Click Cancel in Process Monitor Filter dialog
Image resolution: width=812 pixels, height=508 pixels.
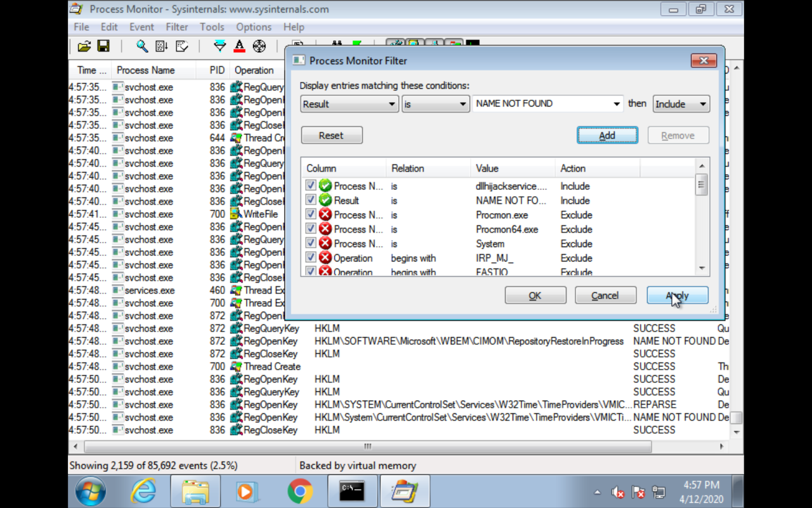pyautogui.click(x=605, y=295)
